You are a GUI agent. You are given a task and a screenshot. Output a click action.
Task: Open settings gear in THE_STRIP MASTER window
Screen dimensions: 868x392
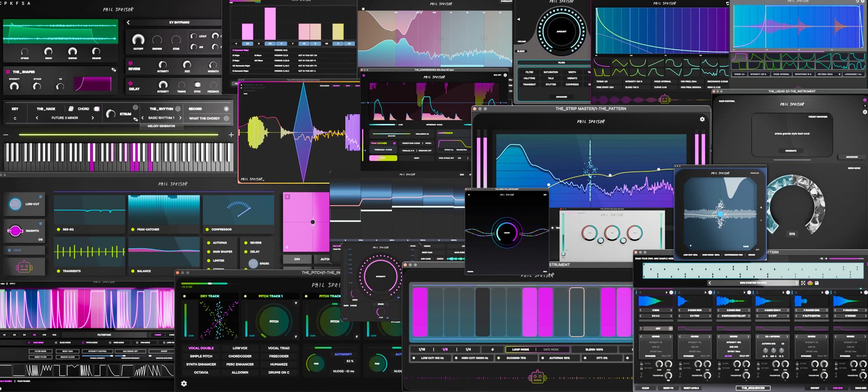pyautogui.click(x=702, y=119)
